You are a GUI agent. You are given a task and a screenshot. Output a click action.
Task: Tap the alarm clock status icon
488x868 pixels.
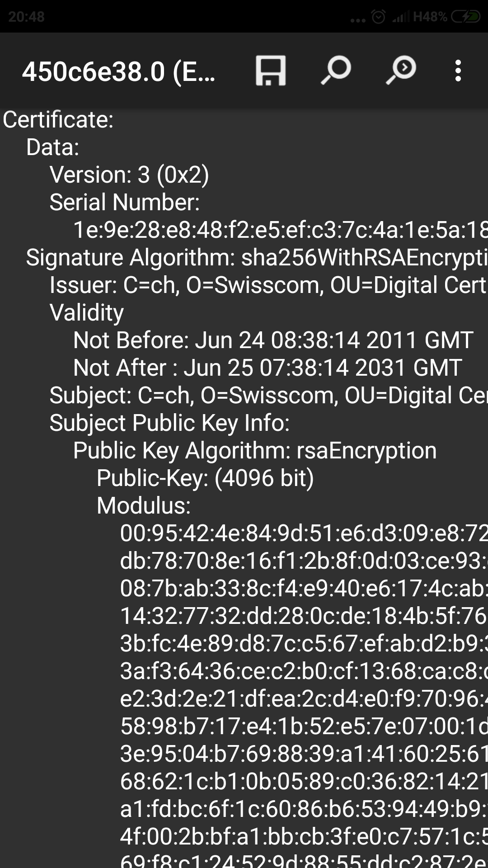tap(378, 17)
